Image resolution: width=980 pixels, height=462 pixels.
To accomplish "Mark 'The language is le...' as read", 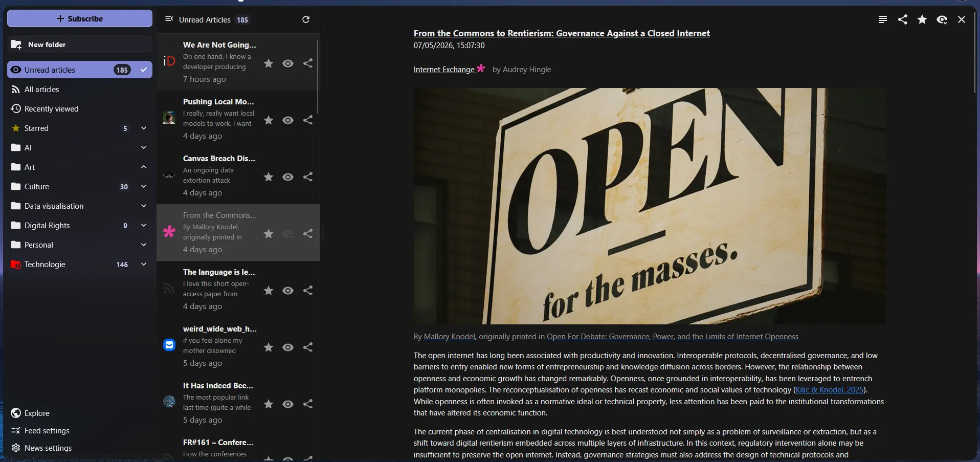I will pyautogui.click(x=288, y=291).
